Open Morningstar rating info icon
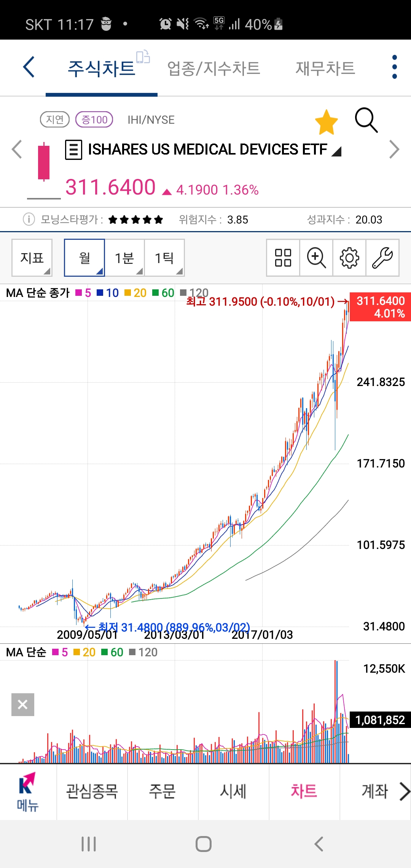411x868 pixels. 29,219
